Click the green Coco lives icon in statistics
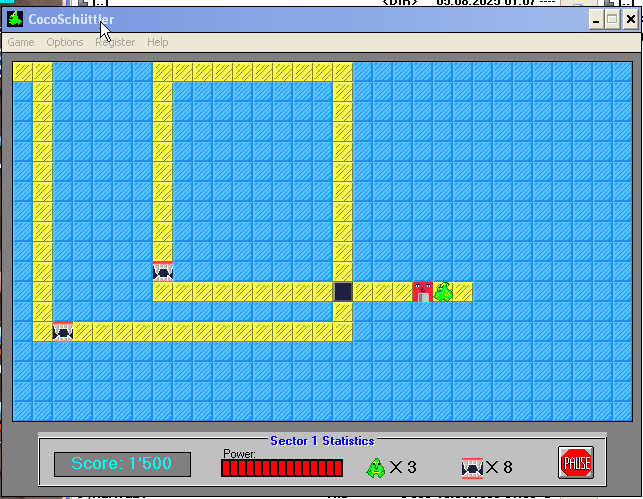 376,468
